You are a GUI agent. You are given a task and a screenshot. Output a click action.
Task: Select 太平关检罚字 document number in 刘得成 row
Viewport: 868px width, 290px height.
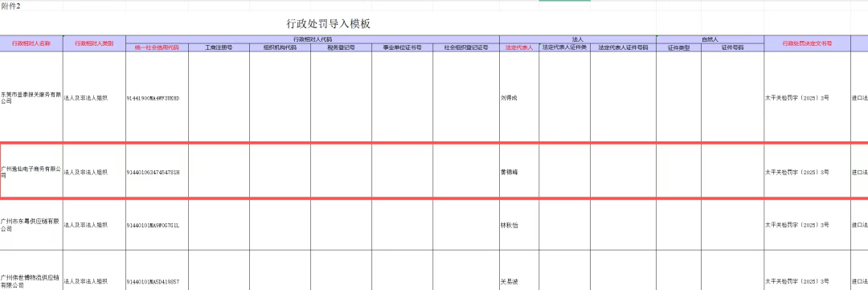coord(807,98)
